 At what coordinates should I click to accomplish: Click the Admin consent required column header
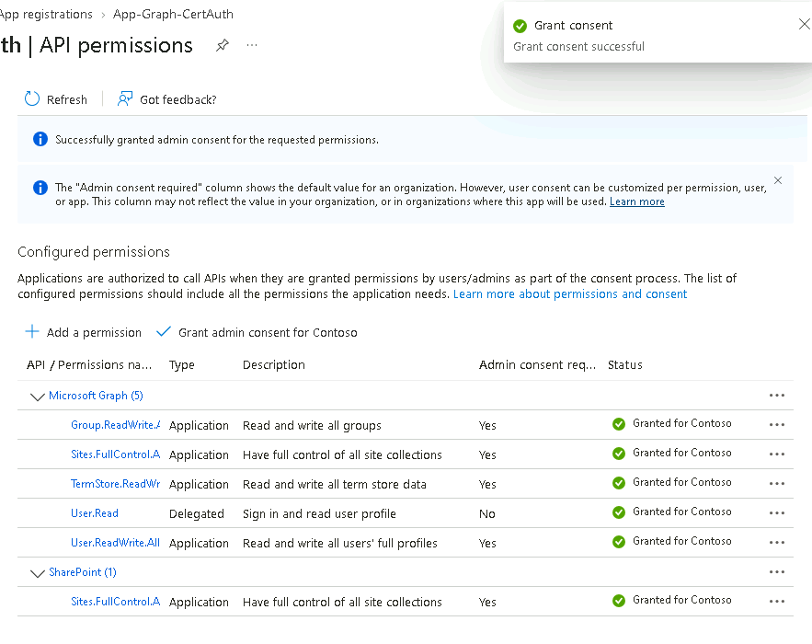(538, 364)
